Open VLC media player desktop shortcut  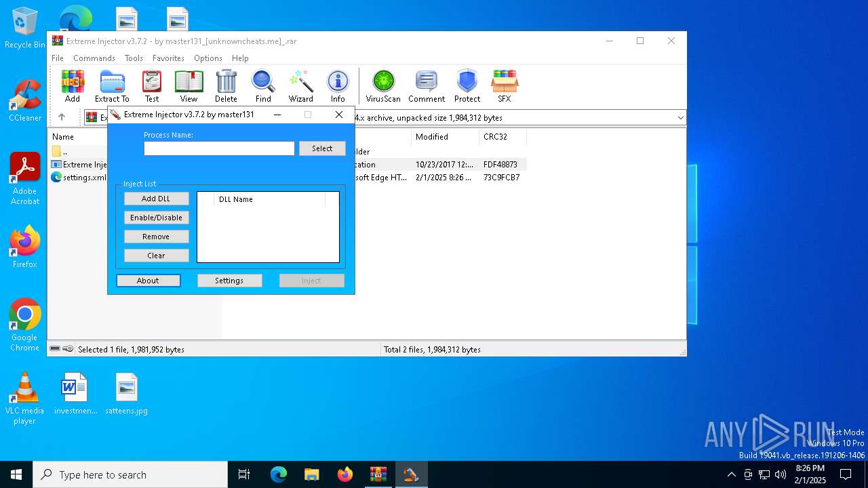pyautogui.click(x=24, y=399)
